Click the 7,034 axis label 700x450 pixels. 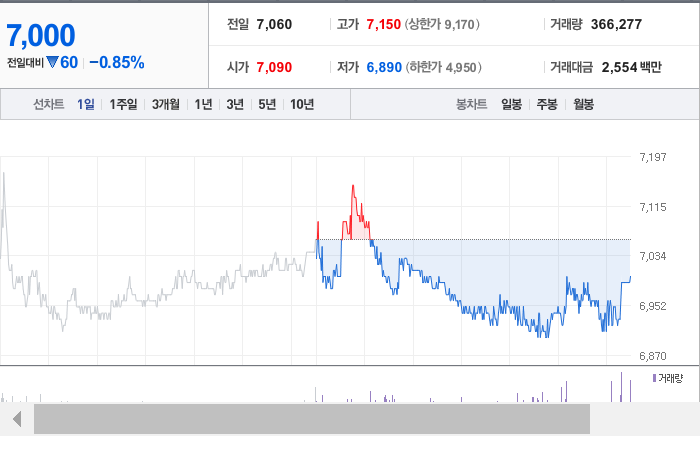(653, 256)
